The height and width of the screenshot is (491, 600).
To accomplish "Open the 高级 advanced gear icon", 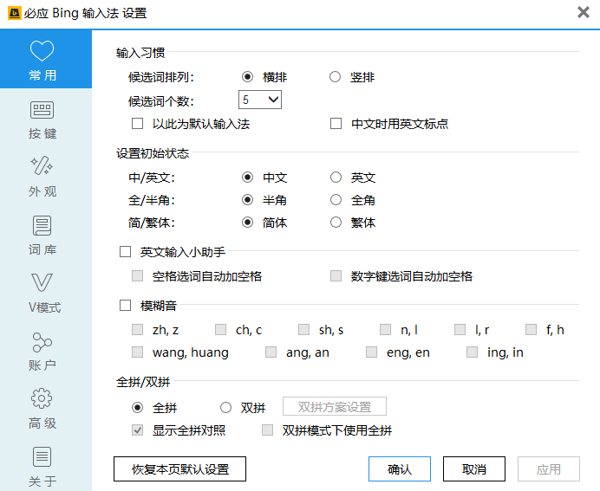I will pyautogui.click(x=43, y=399).
